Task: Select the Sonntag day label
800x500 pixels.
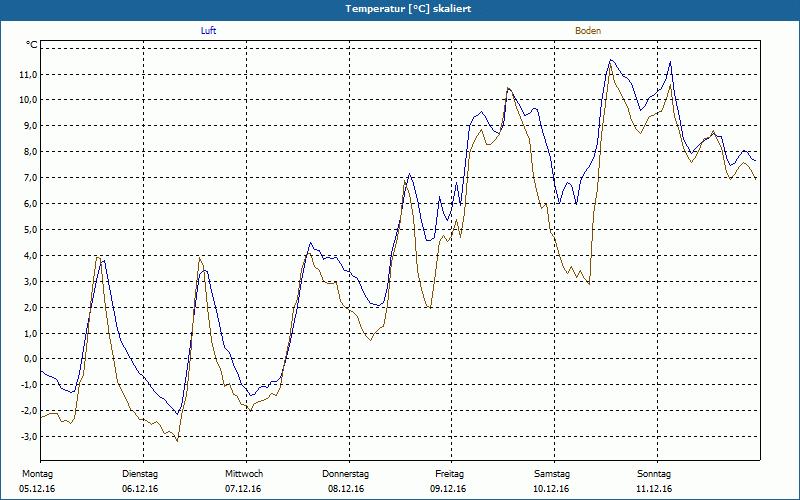Action: pyautogui.click(x=654, y=474)
